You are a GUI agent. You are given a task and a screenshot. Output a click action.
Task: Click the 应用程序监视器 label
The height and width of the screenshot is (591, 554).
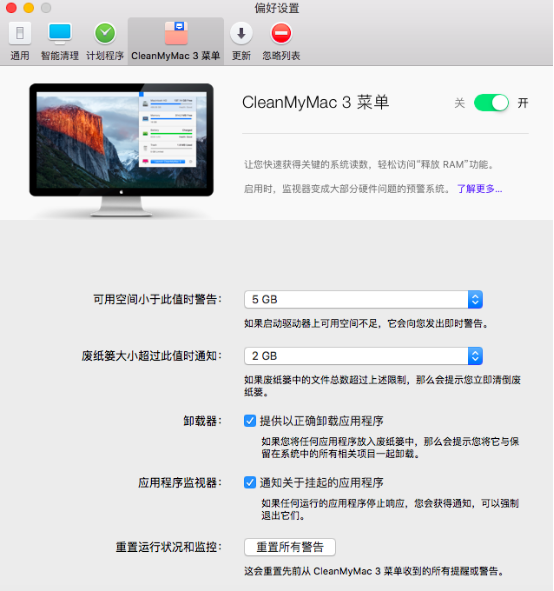coord(180,483)
